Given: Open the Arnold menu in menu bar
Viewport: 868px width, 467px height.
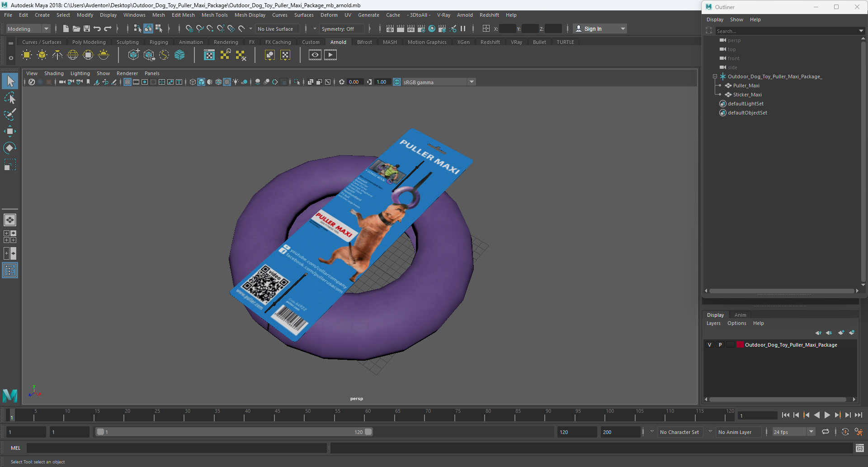Looking at the screenshot, I should (465, 15).
